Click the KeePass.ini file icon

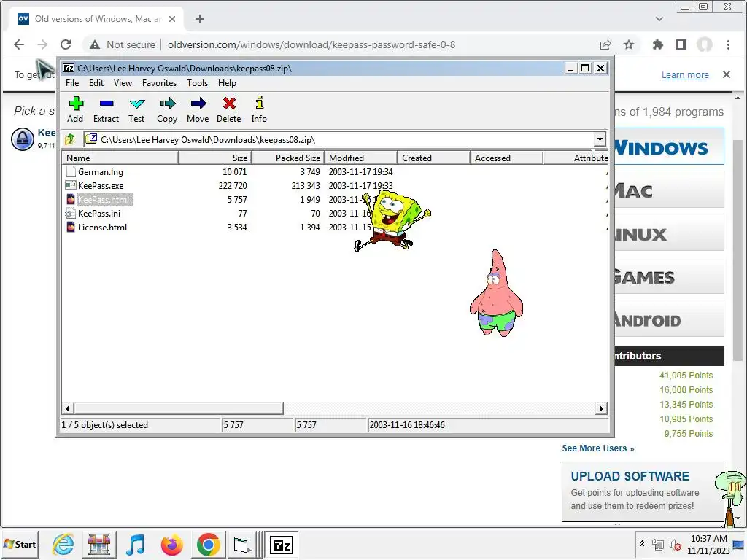[71, 214]
